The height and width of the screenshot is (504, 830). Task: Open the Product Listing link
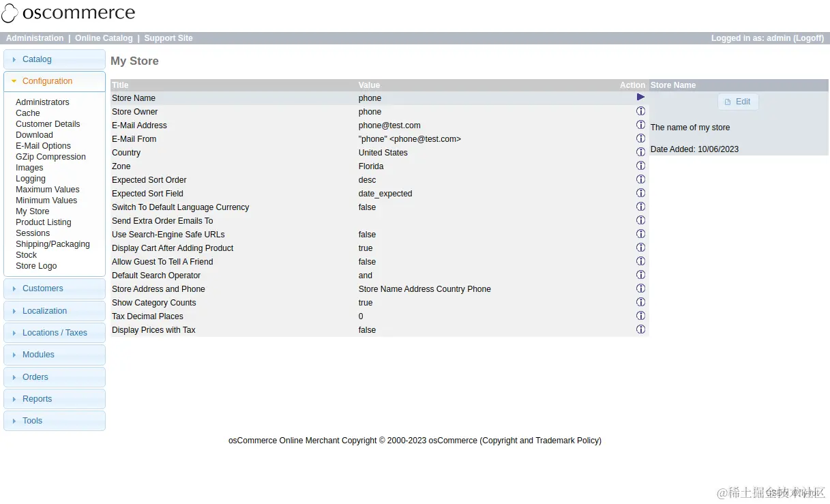tap(43, 222)
